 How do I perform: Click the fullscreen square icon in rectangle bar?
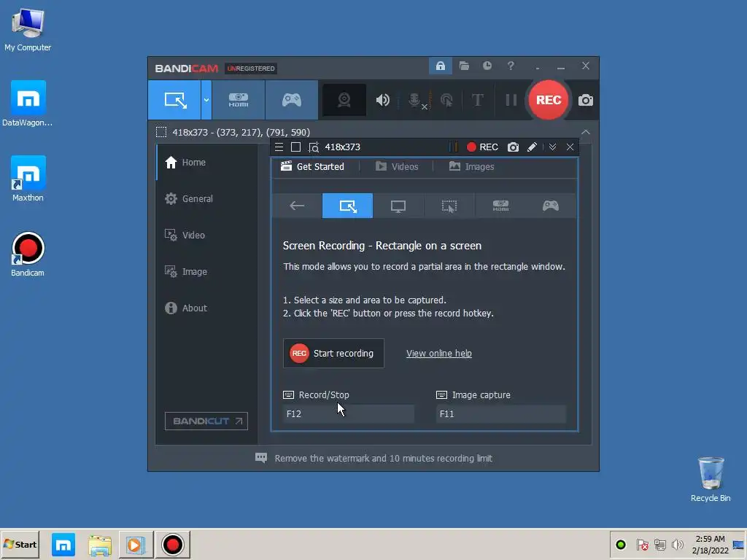point(296,147)
